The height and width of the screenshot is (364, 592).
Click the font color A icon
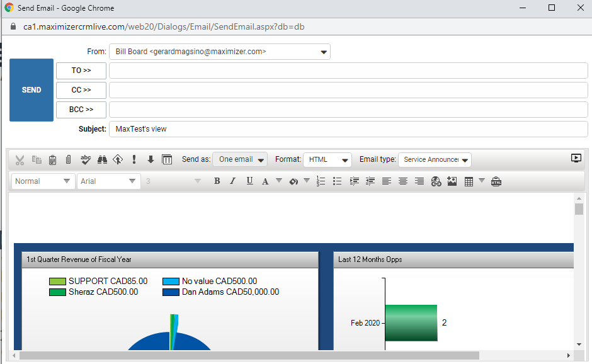point(265,181)
